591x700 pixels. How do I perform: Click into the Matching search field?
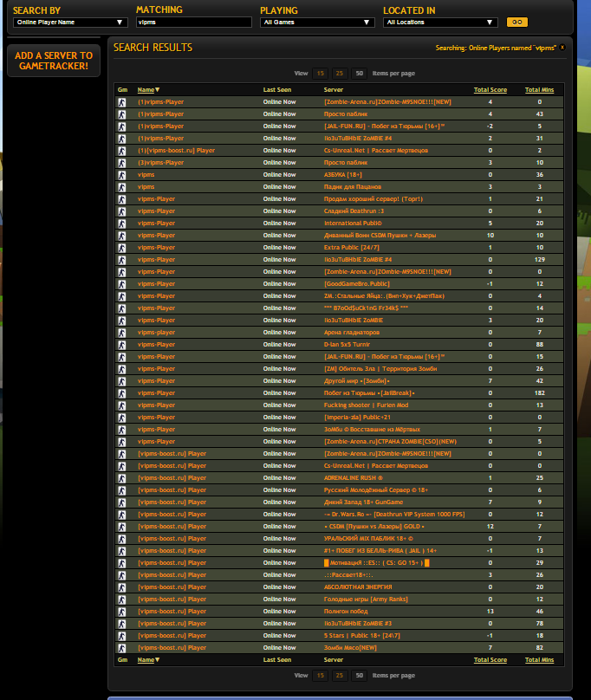point(194,23)
